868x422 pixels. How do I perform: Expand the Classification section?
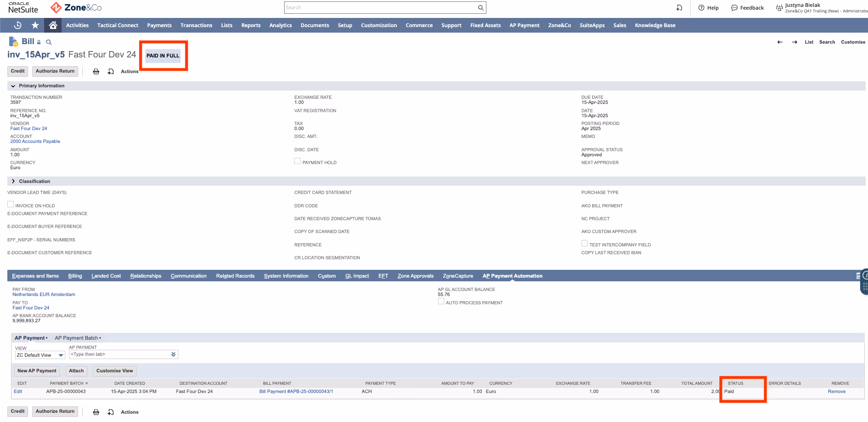point(13,181)
